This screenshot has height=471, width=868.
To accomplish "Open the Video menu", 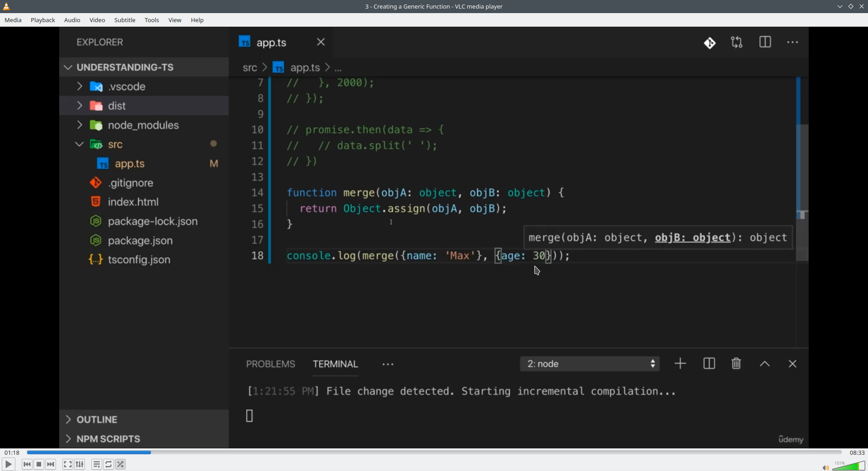I will pyautogui.click(x=97, y=20).
